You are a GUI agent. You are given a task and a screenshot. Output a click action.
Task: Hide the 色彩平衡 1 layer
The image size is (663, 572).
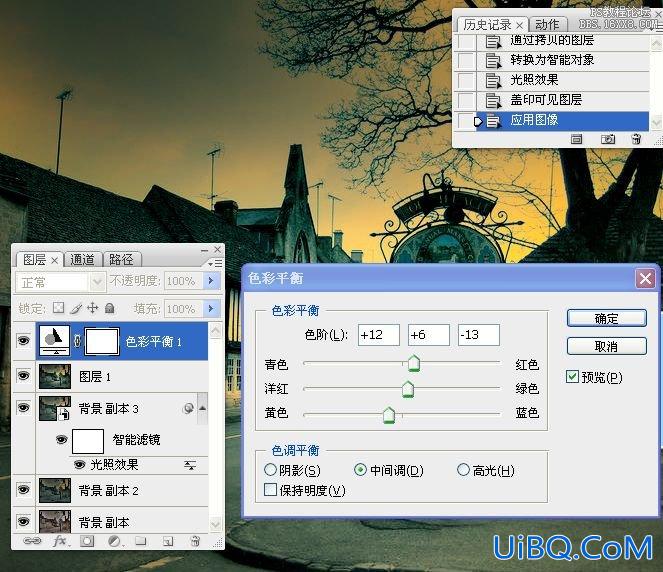[24, 340]
